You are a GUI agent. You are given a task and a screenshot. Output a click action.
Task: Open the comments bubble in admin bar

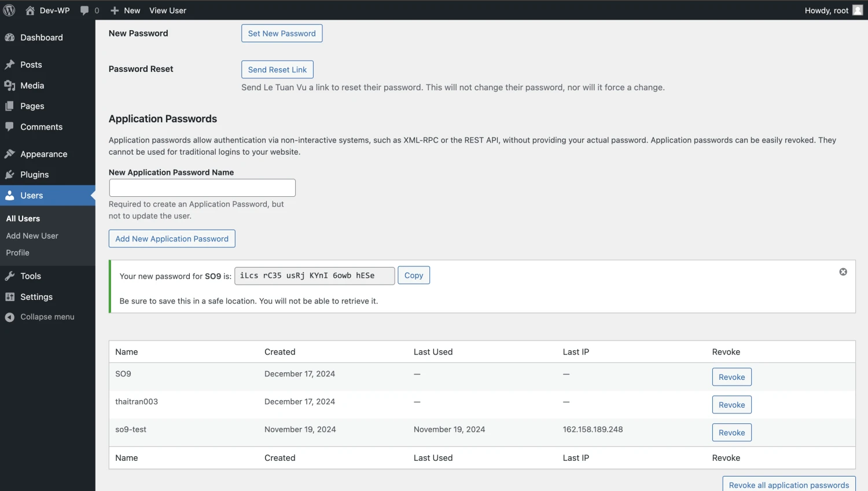(x=90, y=10)
